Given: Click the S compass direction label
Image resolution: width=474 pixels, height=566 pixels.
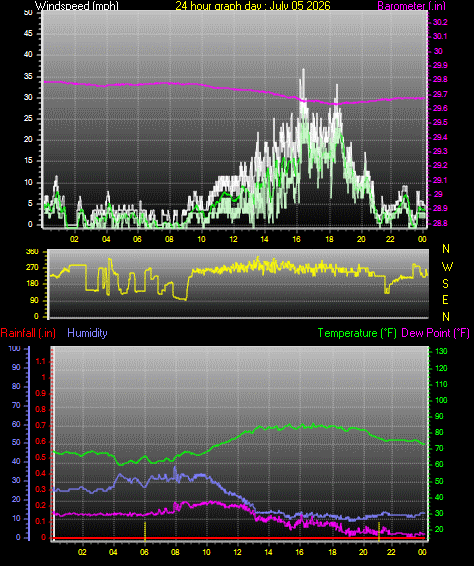Looking at the screenshot, I should (445, 284).
